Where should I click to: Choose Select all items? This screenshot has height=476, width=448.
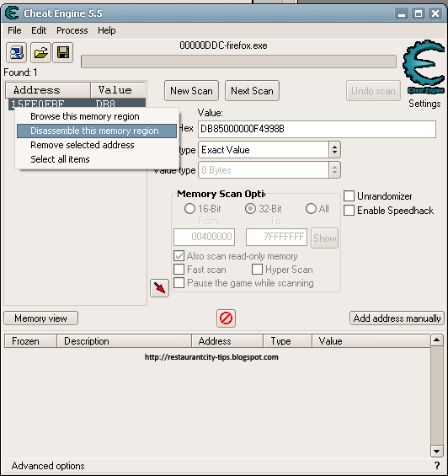click(x=97, y=159)
